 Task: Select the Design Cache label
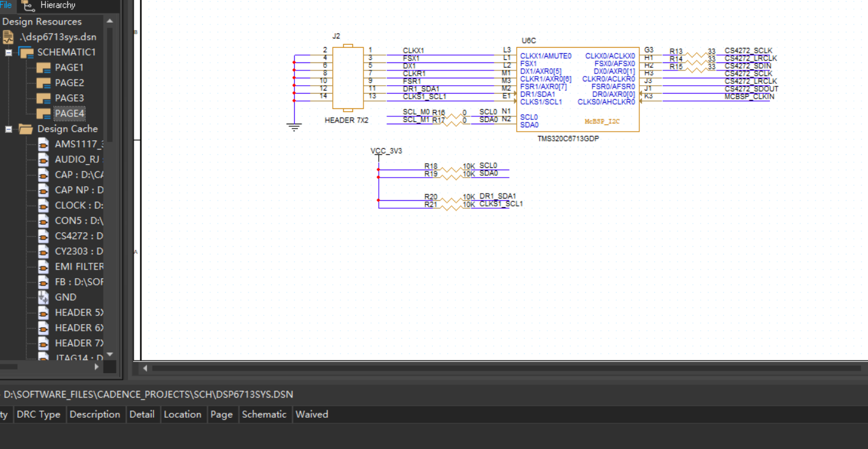tap(67, 129)
